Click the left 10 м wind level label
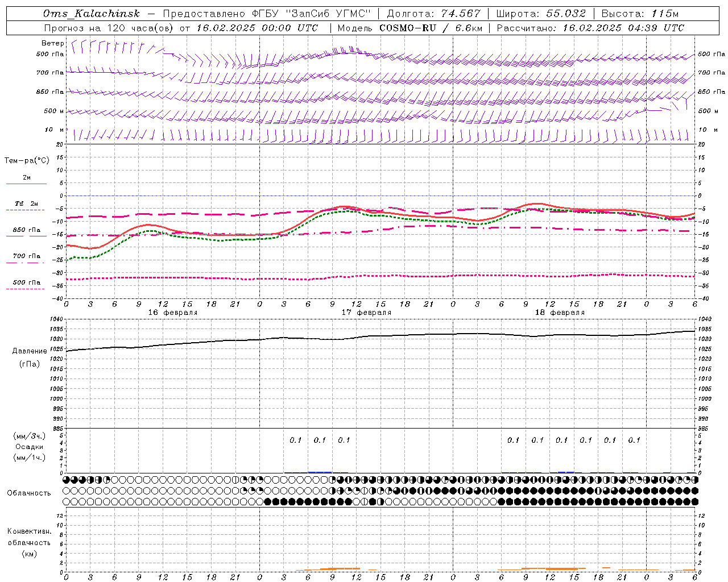 [x=54, y=130]
